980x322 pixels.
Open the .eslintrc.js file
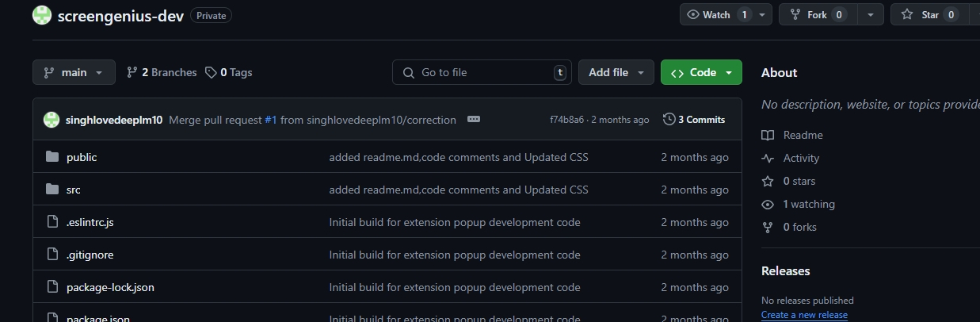pyautogui.click(x=90, y=222)
